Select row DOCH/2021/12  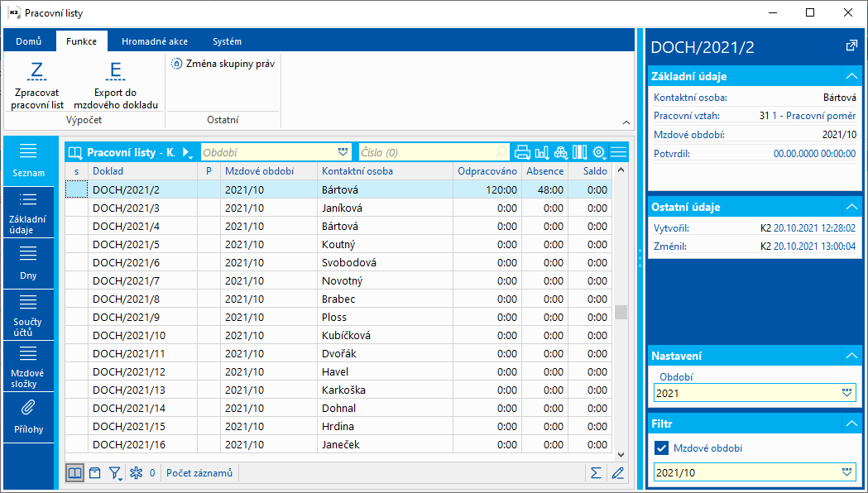click(338, 372)
